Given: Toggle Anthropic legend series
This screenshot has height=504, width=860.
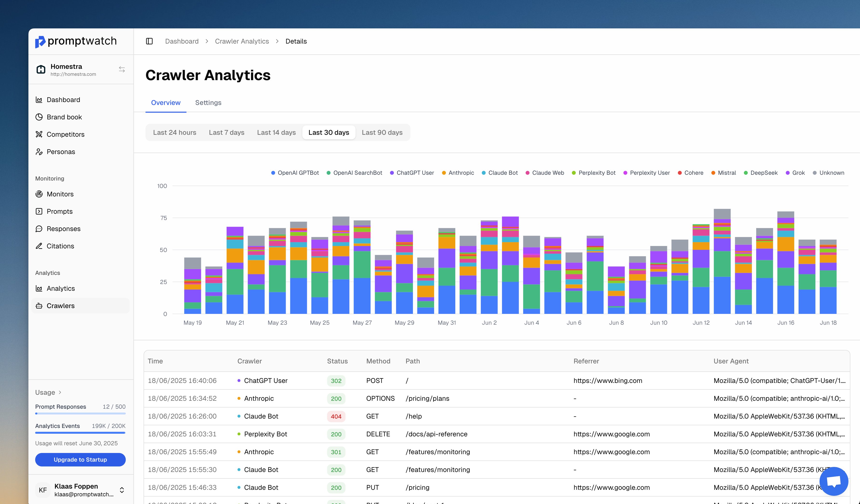Looking at the screenshot, I should click(458, 173).
